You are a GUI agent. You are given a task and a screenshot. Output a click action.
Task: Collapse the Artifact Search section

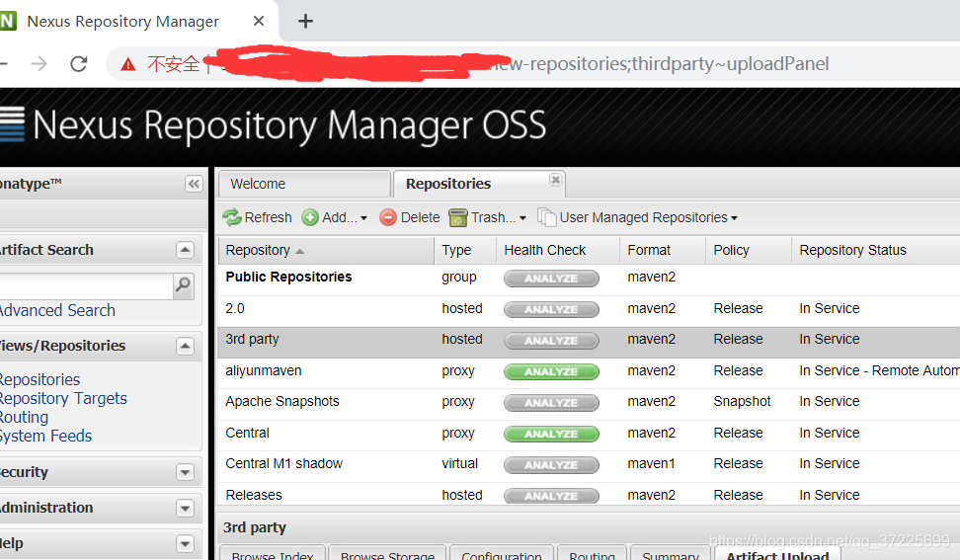[185, 250]
